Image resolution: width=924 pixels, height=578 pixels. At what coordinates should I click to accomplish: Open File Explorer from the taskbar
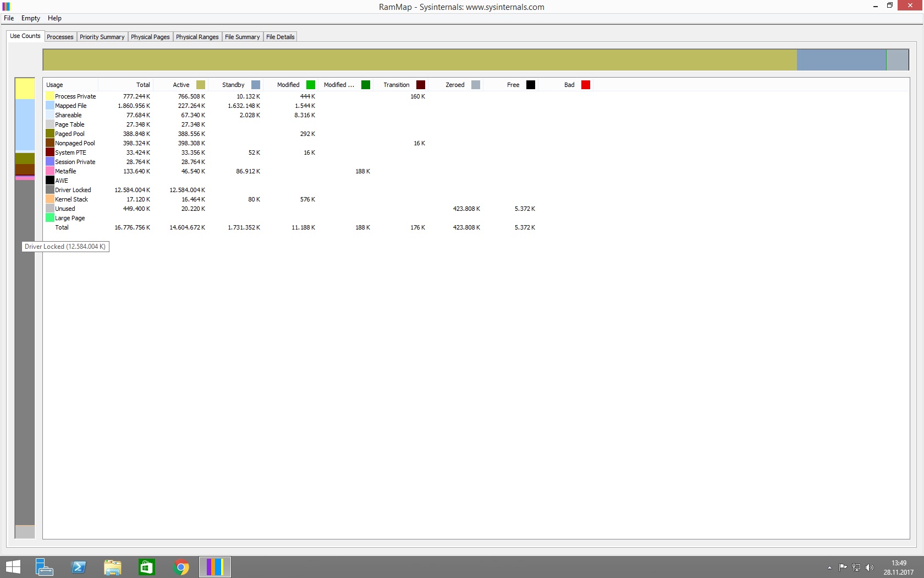[113, 567]
